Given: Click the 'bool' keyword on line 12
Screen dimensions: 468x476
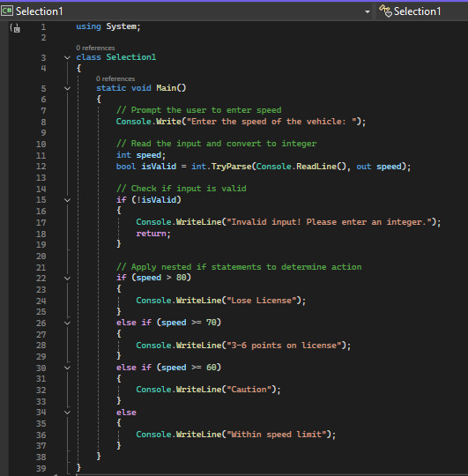Looking at the screenshot, I should pyautogui.click(x=126, y=167).
